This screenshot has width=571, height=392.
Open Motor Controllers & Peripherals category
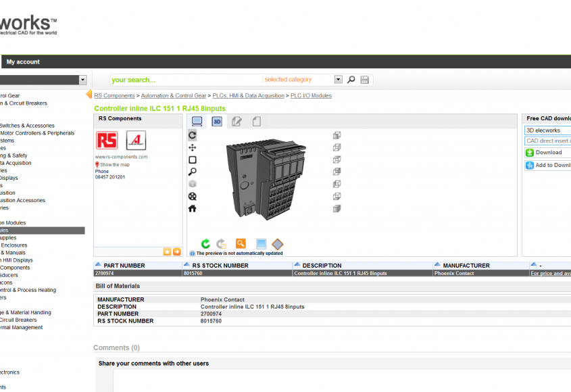[37, 133]
